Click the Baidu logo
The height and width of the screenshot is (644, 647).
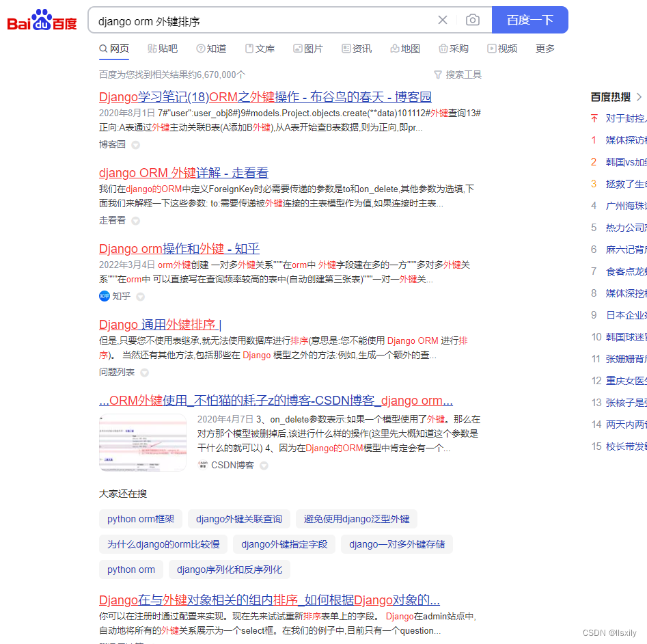coord(42,20)
